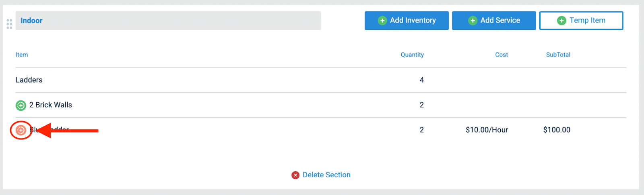The height and width of the screenshot is (195, 644).
Task: Click the $10.00/Hour cost value
Action: point(487,130)
